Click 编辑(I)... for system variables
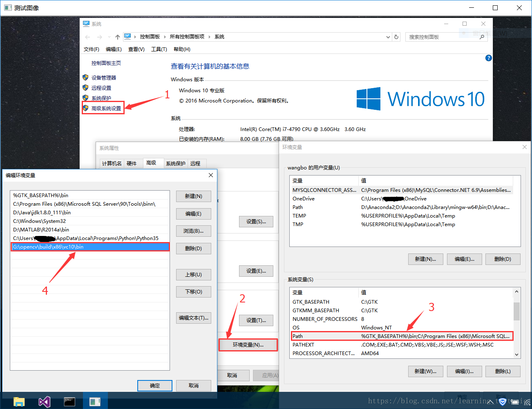The image size is (532, 409). 465,371
